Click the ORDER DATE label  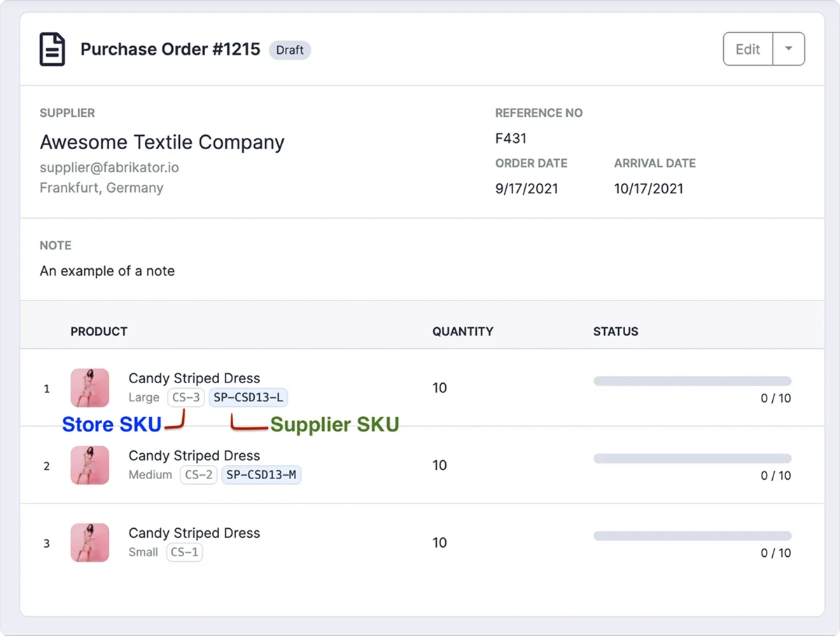point(531,163)
